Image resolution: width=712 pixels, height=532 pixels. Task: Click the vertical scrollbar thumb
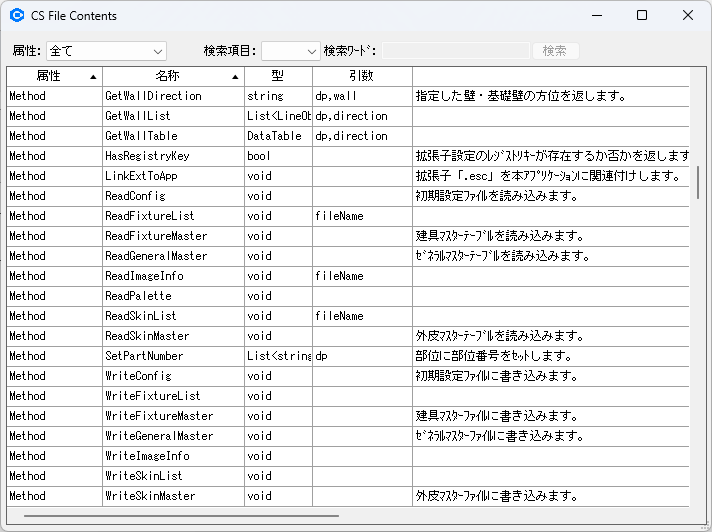[x=697, y=183]
